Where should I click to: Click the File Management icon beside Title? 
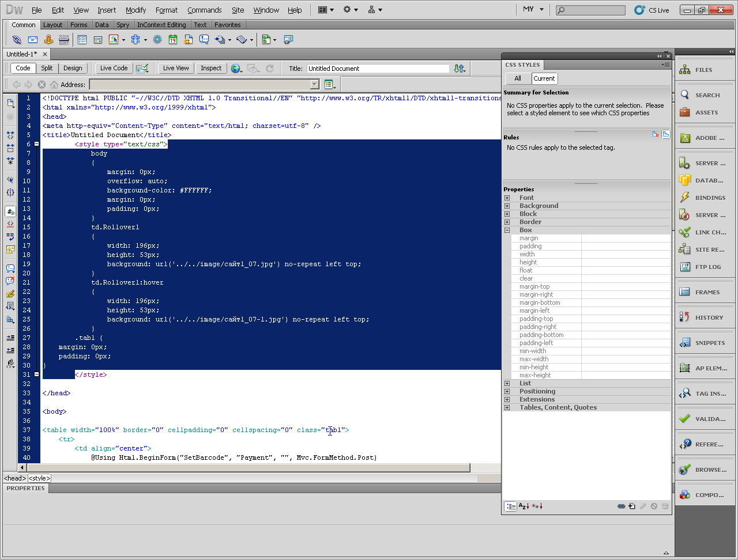pos(460,68)
